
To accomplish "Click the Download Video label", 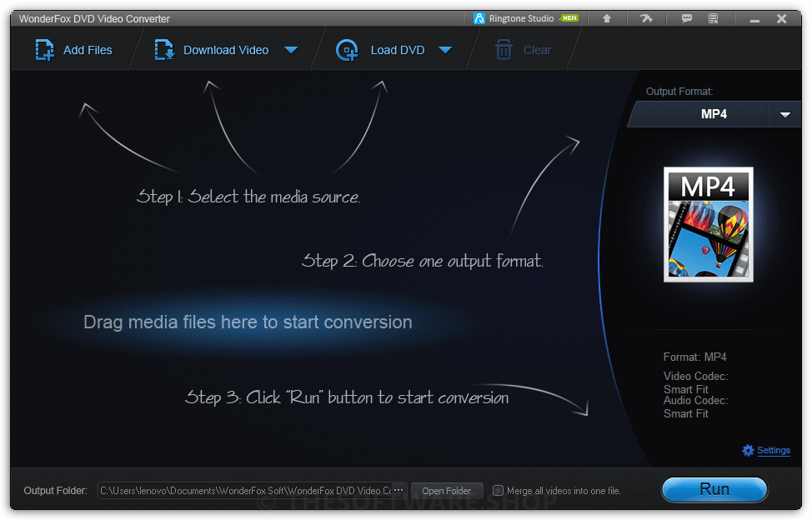I will point(226,50).
